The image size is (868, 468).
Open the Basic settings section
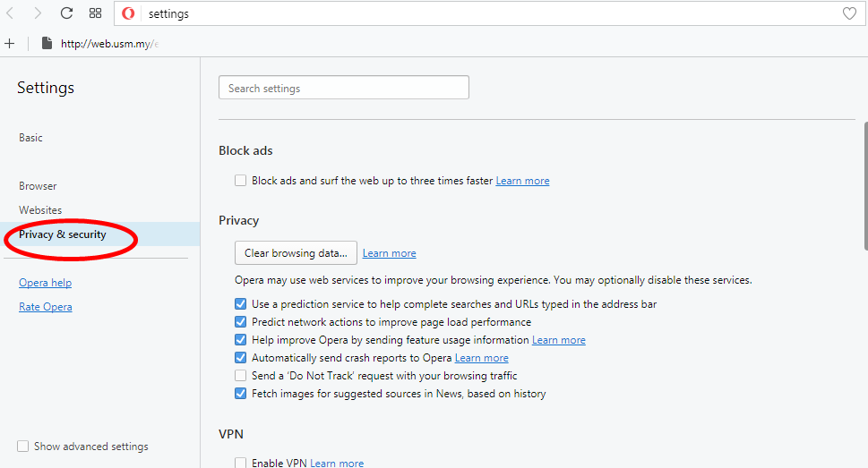pyautogui.click(x=30, y=138)
